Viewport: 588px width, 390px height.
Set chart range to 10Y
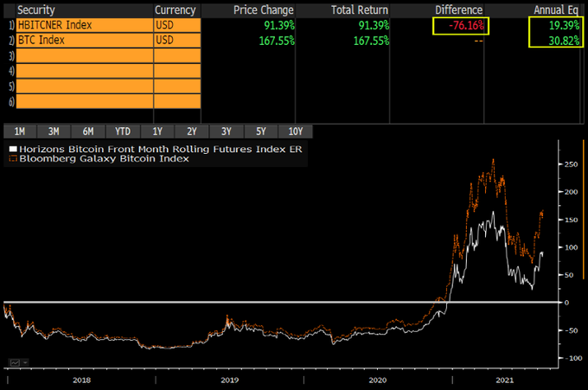coord(295,131)
